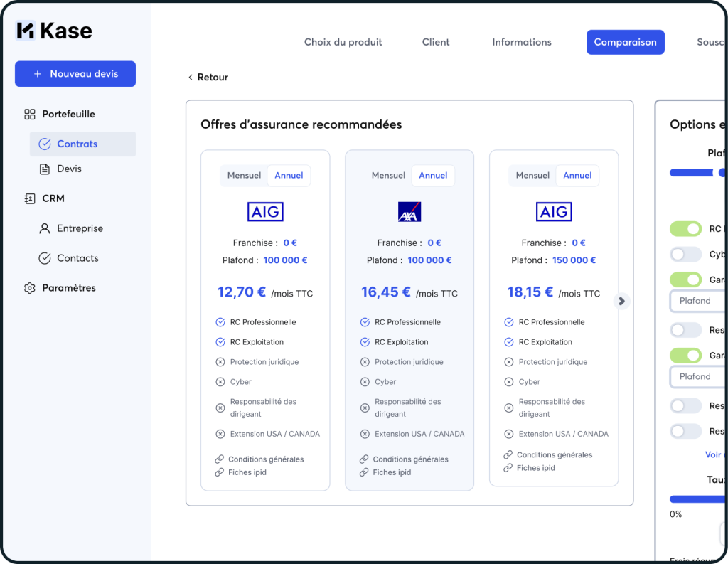Click the Taux slider above 0%

[x=698, y=499]
